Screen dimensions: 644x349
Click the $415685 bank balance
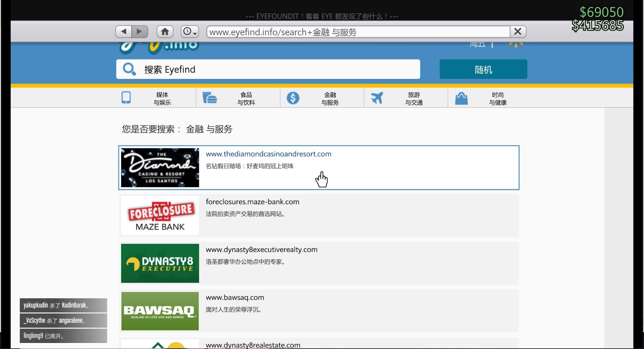click(598, 25)
